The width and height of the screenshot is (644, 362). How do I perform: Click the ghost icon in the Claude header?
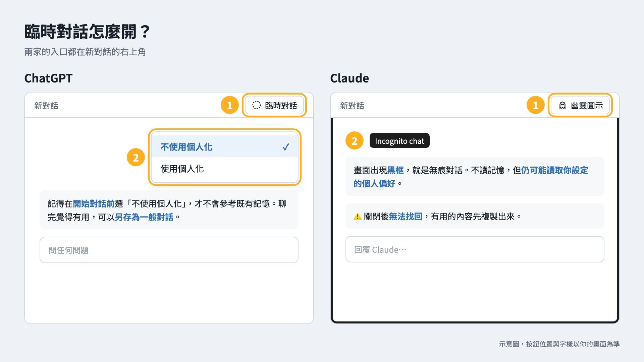tap(562, 106)
